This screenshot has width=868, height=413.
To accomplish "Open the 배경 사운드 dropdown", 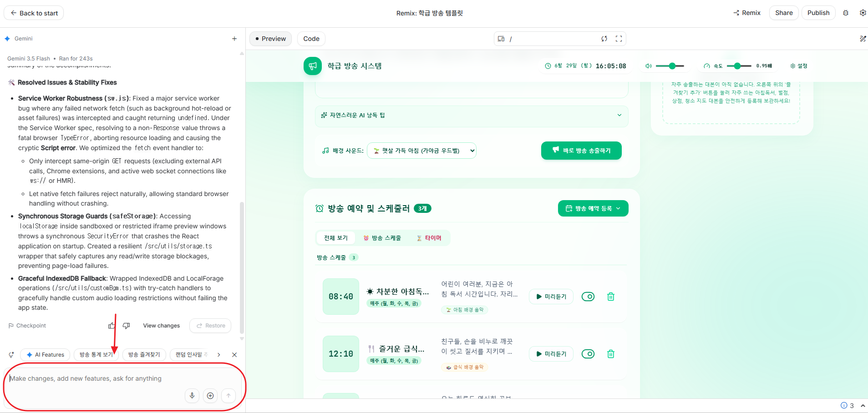I will [x=421, y=151].
